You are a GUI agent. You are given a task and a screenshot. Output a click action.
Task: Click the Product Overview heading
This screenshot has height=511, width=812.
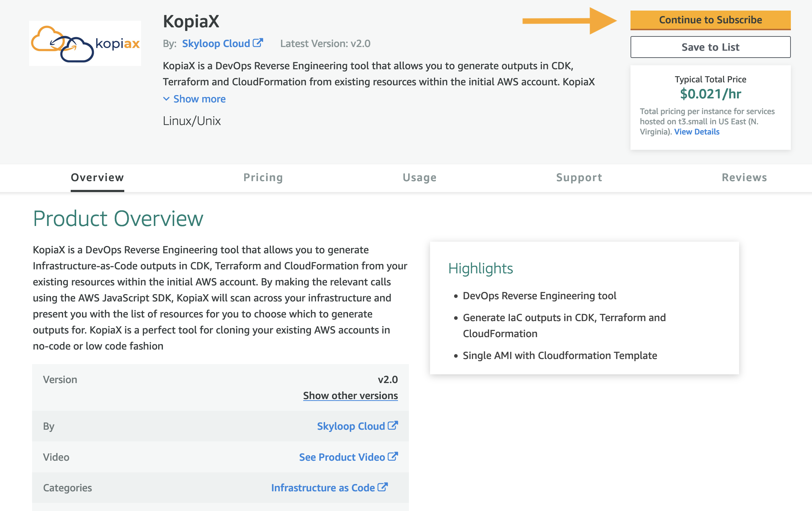click(118, 219)
